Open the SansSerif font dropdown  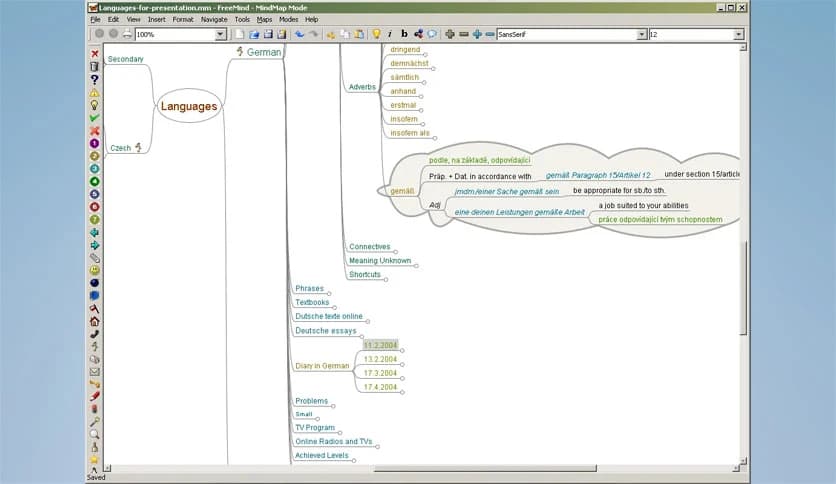(x=641, y=34)
